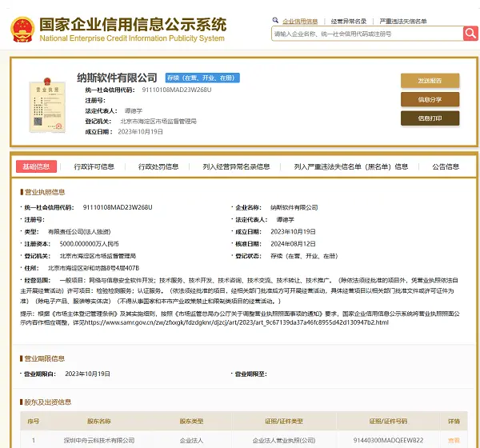Click the 详情 column header
Viewport: 480px width, 448px height.
(454, 422)
